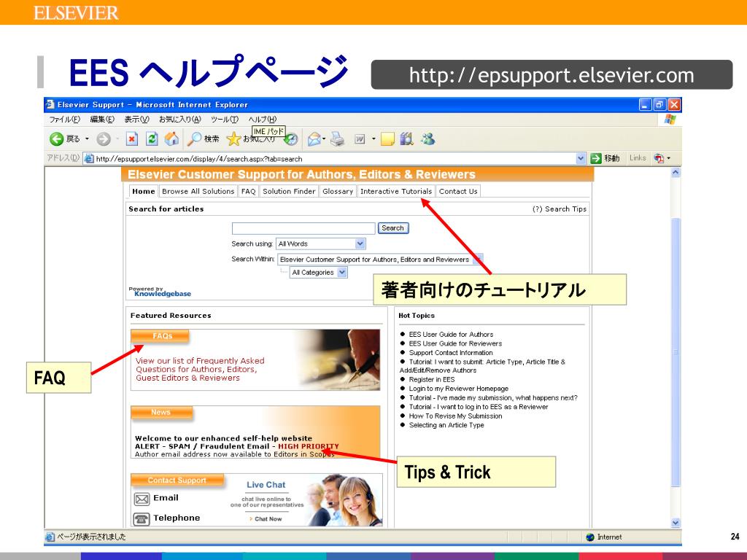Open the お気に入り(A) menu
This screenshot has height=560, width=747.
[179, 119]
